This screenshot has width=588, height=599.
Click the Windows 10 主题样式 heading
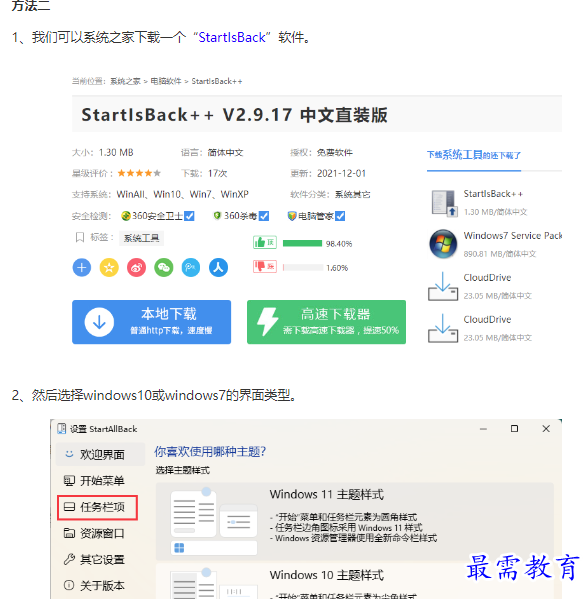[326, 575]
